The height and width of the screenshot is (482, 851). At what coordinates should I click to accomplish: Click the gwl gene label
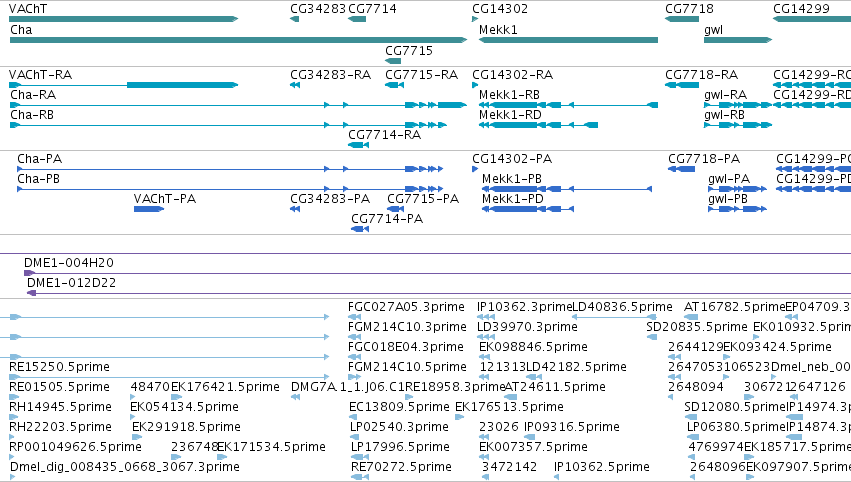(713, 30)
